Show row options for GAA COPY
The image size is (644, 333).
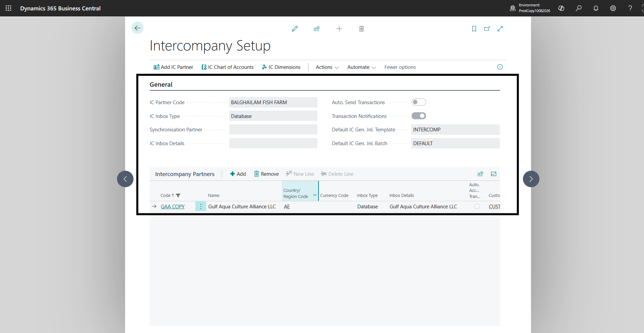tap(201, 206)
